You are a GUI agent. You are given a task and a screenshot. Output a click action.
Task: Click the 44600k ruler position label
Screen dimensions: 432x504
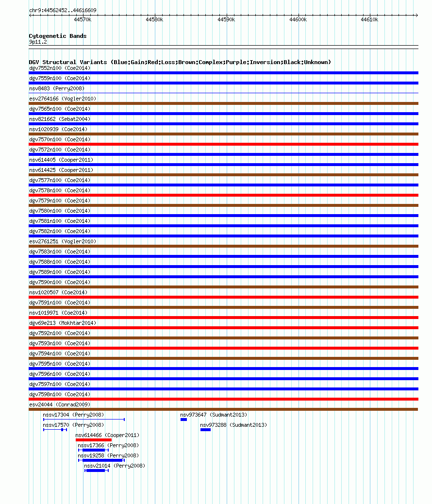pyautogui.click(x=298, y=19)
